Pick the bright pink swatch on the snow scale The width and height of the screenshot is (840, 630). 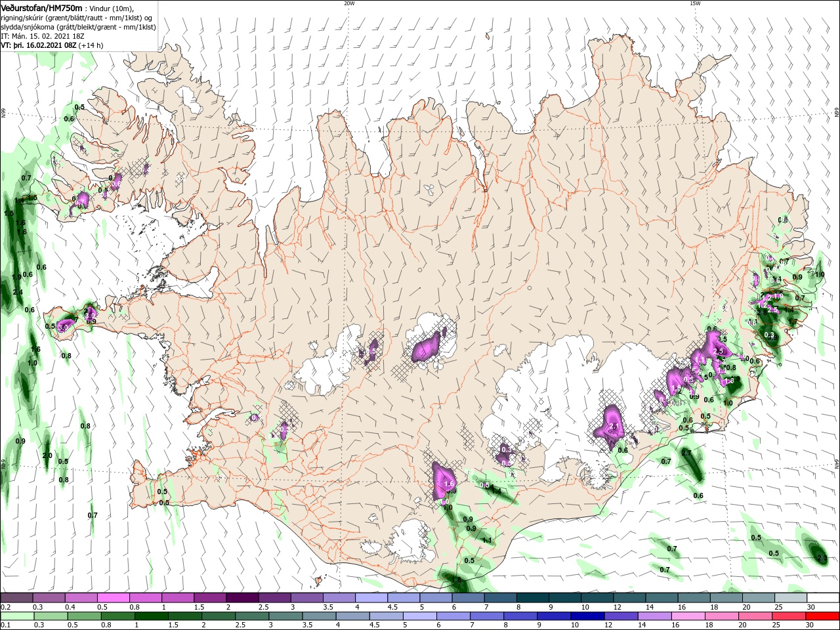coord(113,598)
